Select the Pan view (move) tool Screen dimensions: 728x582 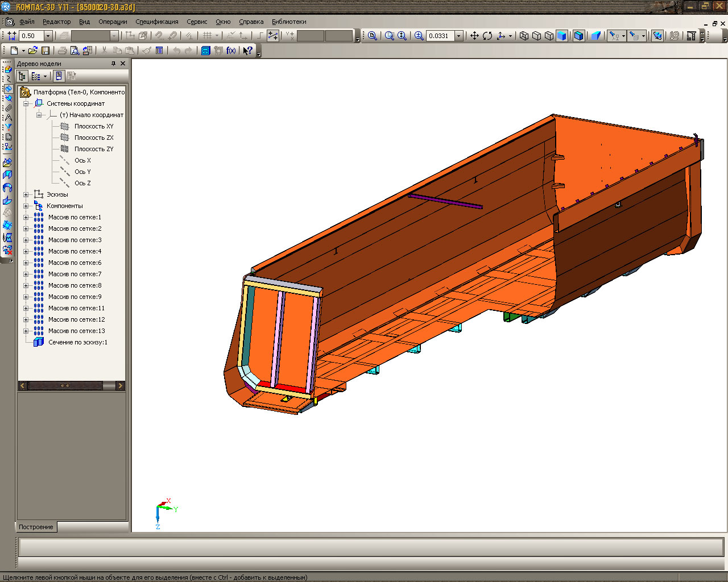(x=474, y=36)
